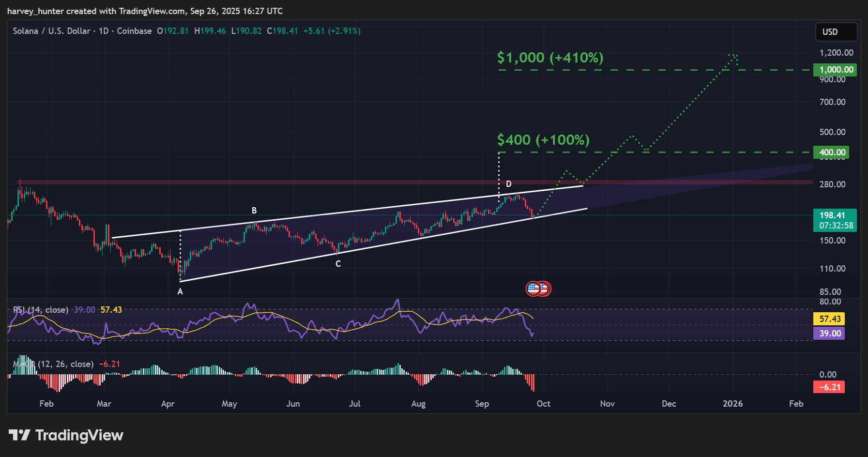Click the 150.00 price axis label

pos(832,241)
